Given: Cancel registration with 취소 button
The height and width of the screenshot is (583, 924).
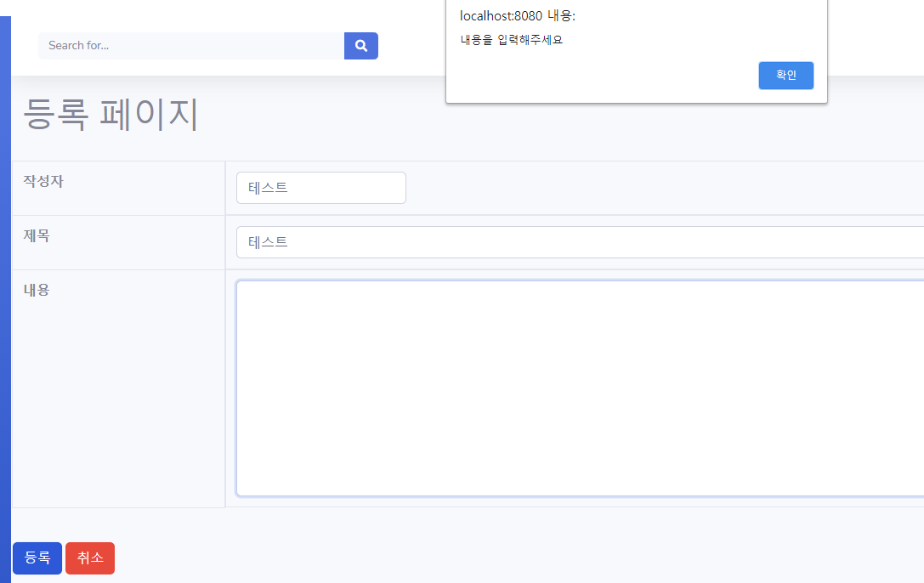Looking at the screenshot, I should pyautogui.click(x=90, y=558).
